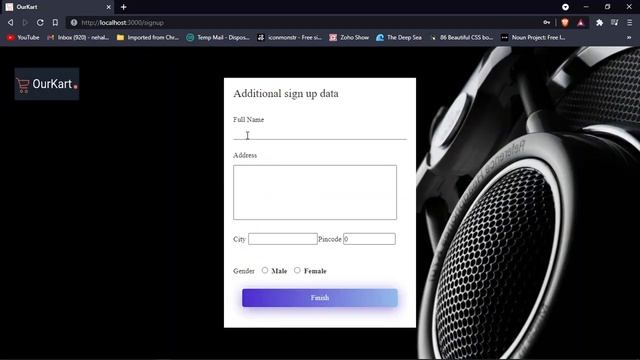Viewport: 640px width, 360px height.
Task: Open a new tab with plus icon
Action: [x=124, y=7]
